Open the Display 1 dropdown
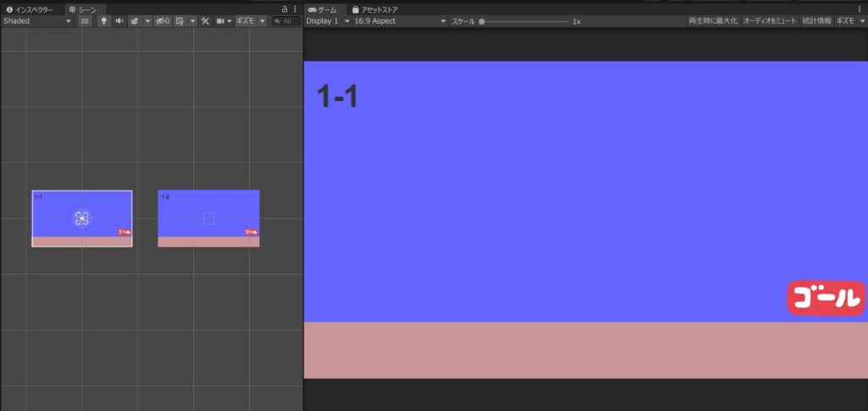Viewport: 868px width, 411px height. coord(328,21)
